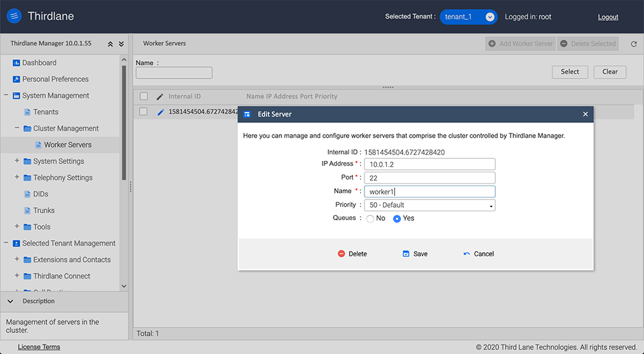Screen dimensions: 644x354
Task: Click the Select filter button
Action: coord(570,72)
